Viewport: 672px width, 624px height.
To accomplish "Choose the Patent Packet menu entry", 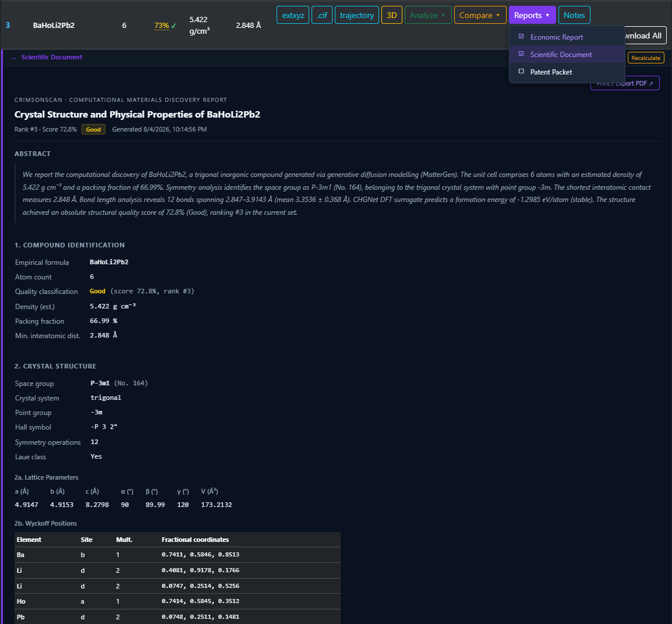I will click(x=567, y=72).
